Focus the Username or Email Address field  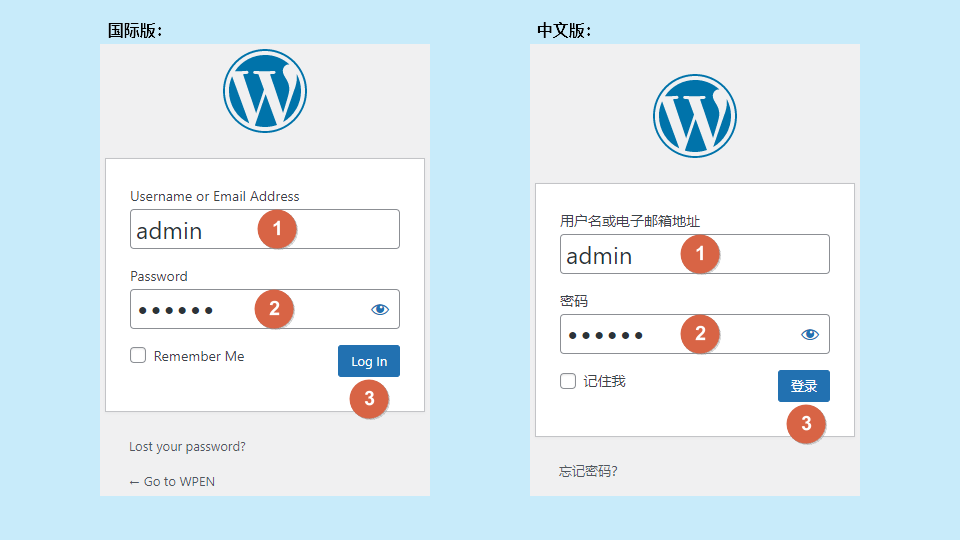[264, 229]
